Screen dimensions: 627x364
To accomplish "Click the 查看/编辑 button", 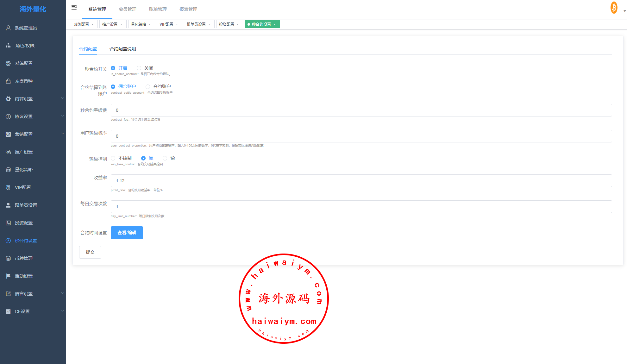I will (x=127, y=233).
